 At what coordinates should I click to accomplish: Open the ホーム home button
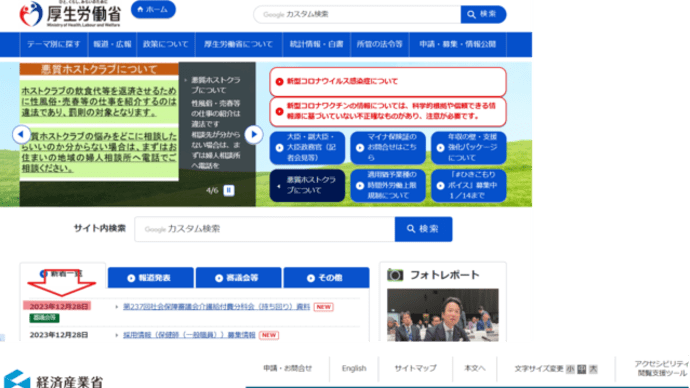pos(153,9)
